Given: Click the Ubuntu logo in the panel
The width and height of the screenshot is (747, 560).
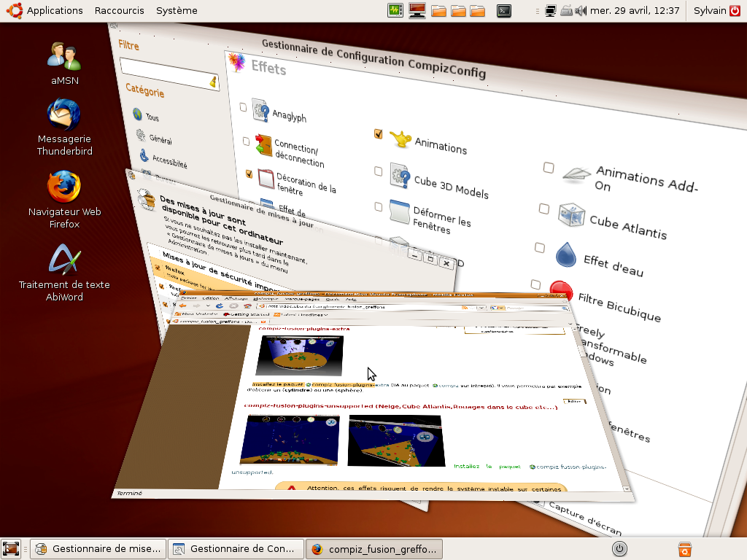Looking at the screenshot, I should pos(15,10).
